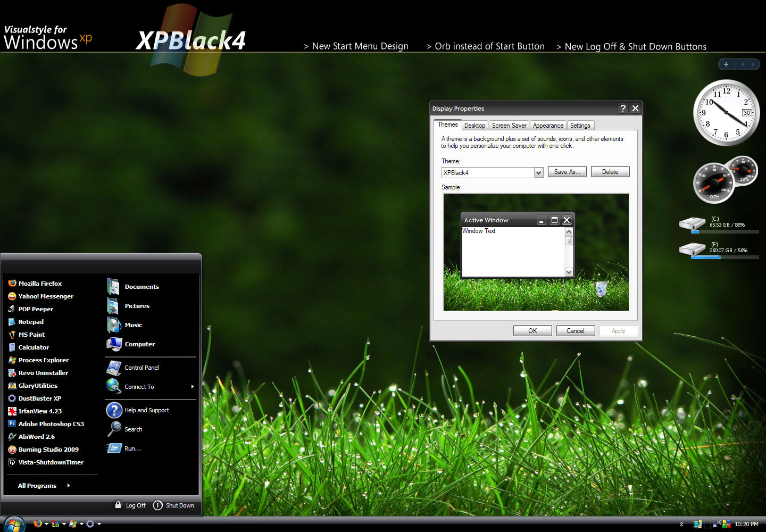Open GlaryUtilities from the Start menu
The height and width of the screenshot is (532, 766).
[33, 386]
